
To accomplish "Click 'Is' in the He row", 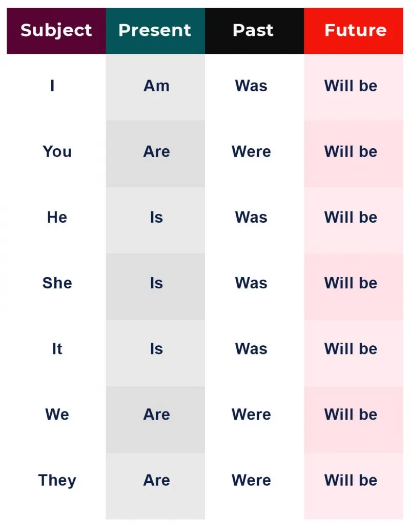I will (x=156, y=217).
